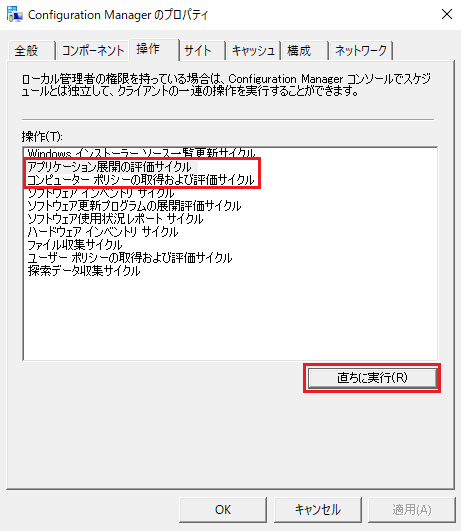The image size is (461, 531).
Task: Open the コンポーネント tab
Action: pyautogui.click(x=93, y=51)
